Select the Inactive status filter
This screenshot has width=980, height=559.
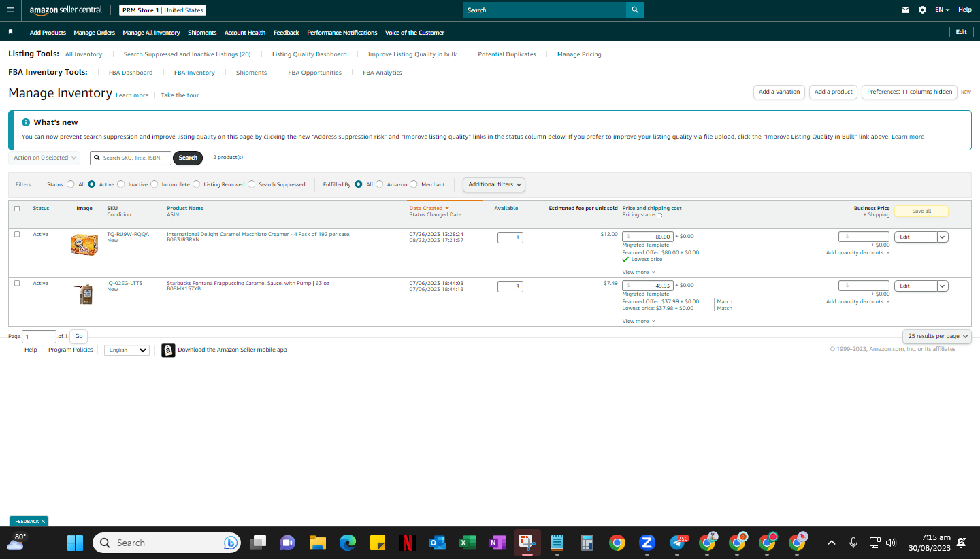click(x=121, y=184)
